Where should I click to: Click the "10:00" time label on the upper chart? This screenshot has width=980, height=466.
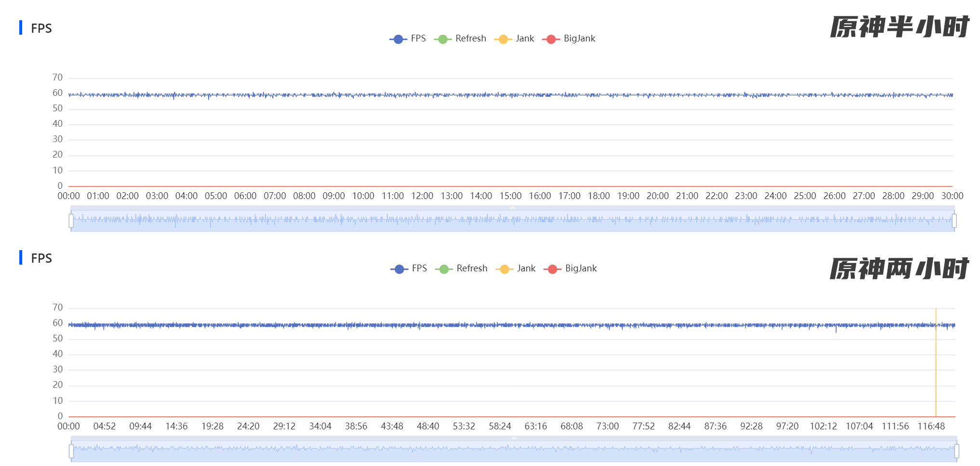tap(363, 196)
